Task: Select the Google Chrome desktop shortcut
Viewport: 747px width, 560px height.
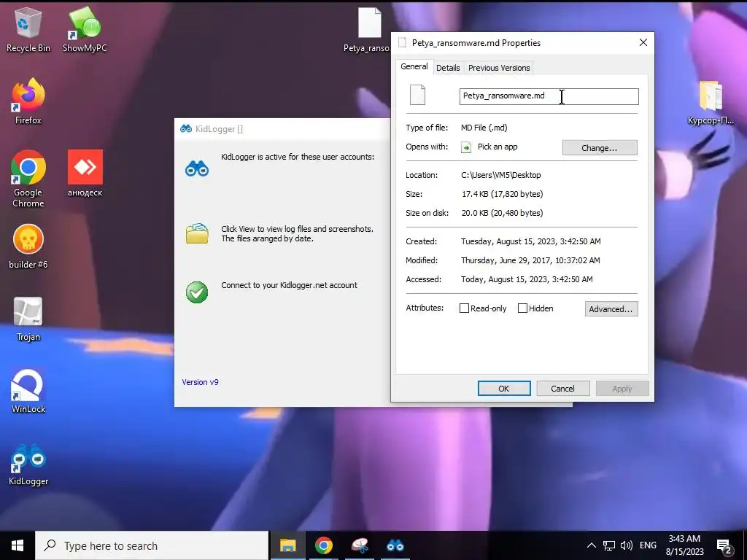Action: [x=28, y=178]
